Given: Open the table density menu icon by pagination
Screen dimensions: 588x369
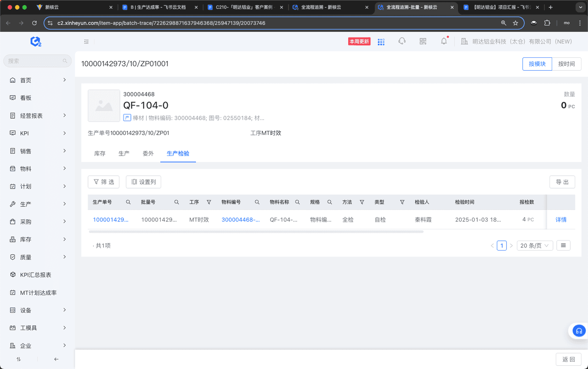Looking at the screenshot, I should (x=563, y=246).
